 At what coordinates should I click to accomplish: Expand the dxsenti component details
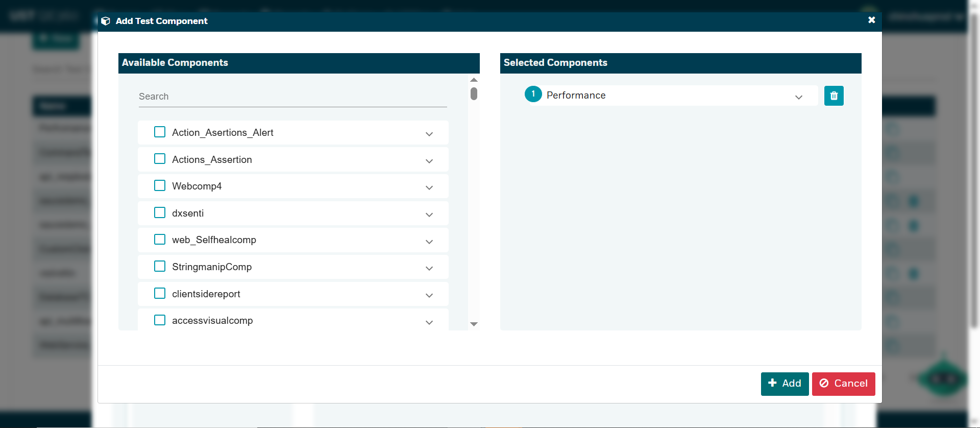pyautogui.click(x=429, y=215)
